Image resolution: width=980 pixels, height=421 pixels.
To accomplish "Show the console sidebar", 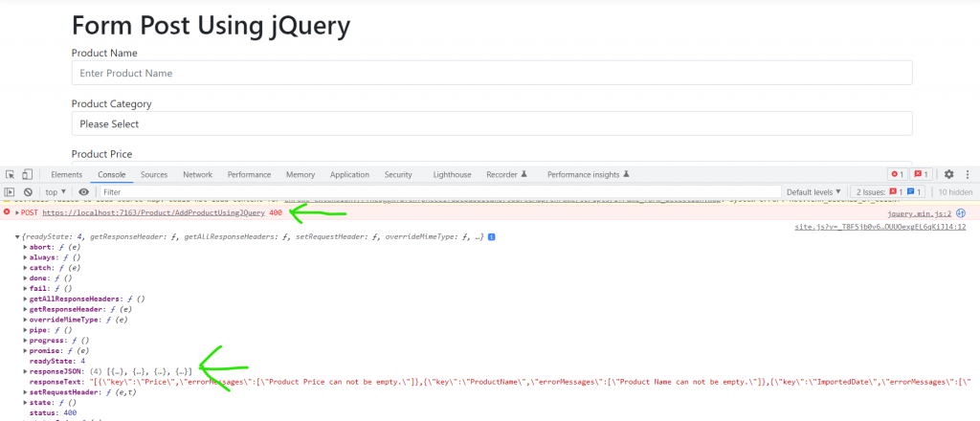I will [x=10, y=192].
